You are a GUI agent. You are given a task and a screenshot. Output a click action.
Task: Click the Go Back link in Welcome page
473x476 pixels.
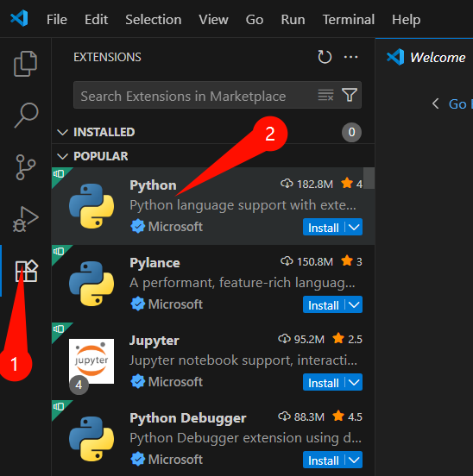coord(460,104)
